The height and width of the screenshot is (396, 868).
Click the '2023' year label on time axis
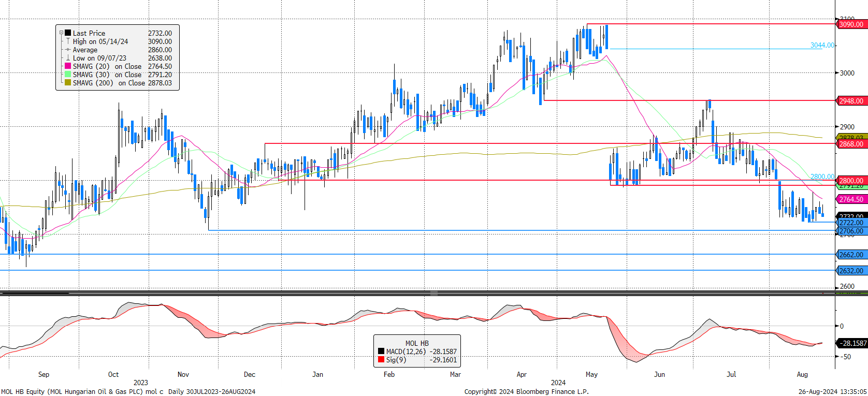click(x=140, y=383)
